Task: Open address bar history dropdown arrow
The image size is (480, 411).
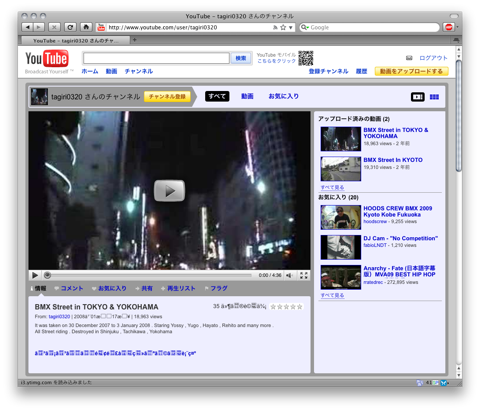Action: (x=290, y=28)
